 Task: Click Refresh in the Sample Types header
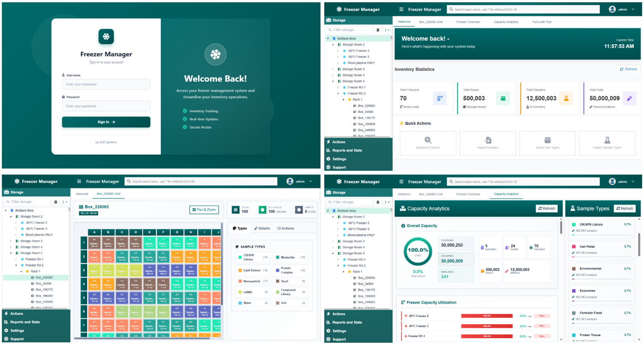(x=625, y=209)
